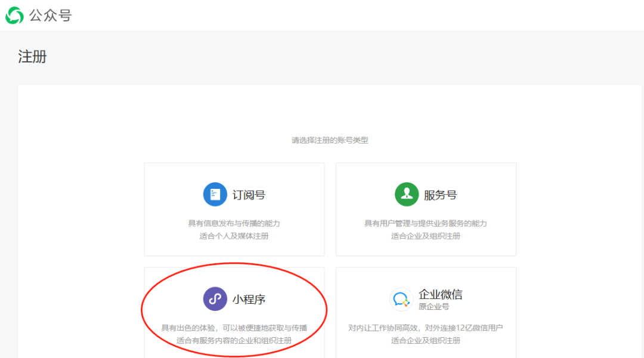644x358 pixels.
Task: Select the 订阅号 account type title
Action: click(249, 195)
